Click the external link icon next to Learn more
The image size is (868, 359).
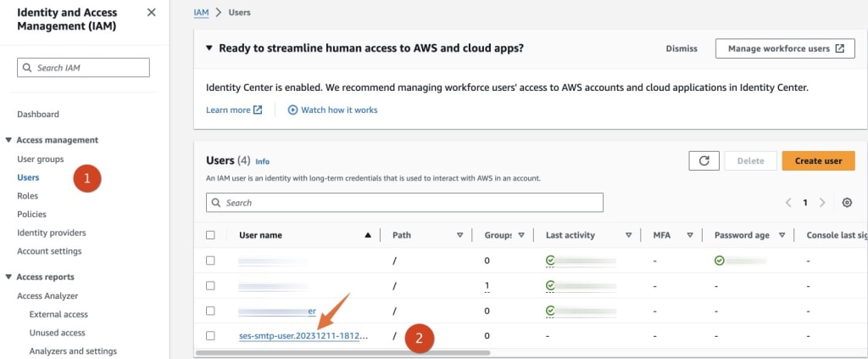tap(258, 109)
